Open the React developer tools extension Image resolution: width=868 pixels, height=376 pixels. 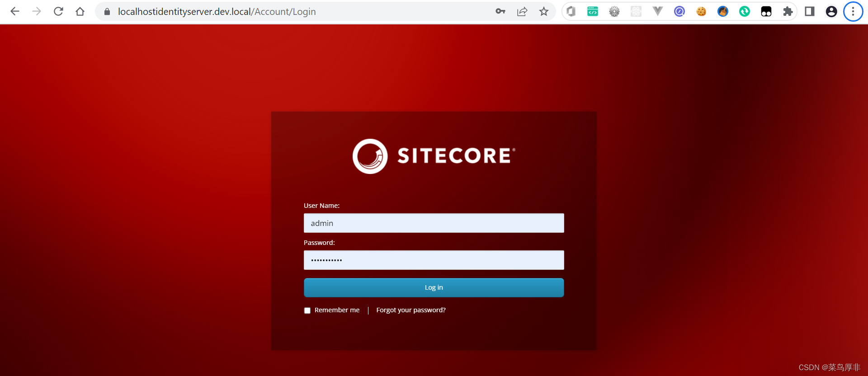636,11
